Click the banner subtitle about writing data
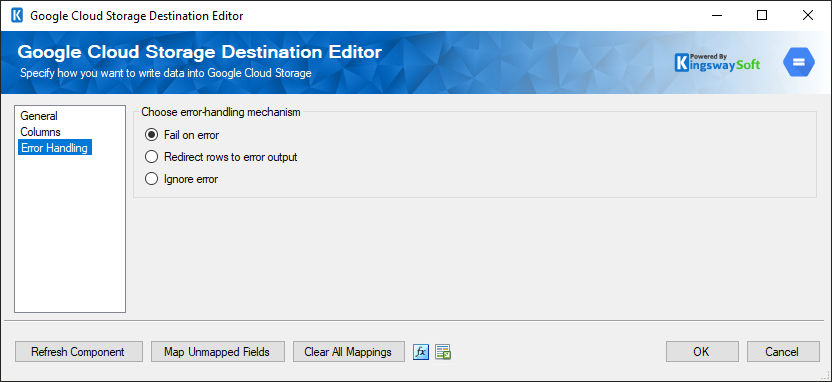This screenshot has width=832, height=382. (x=166, y=73)
